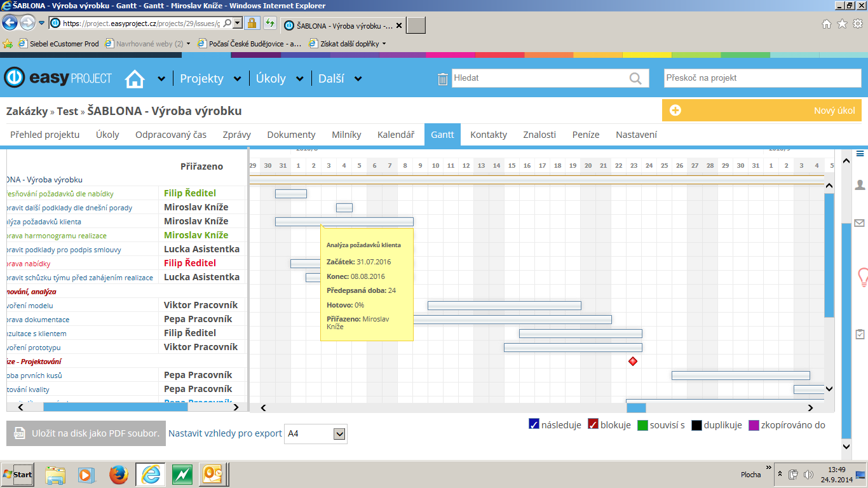This screenshot has height=488, width=868.
Task: Click the Gantt chart horizontal scrollbar thumb
Action: pyautogui.click(x=636, y=408)
